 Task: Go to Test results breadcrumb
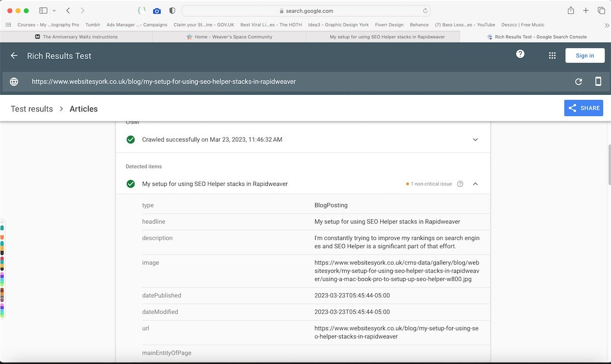[x=32, y=109]
